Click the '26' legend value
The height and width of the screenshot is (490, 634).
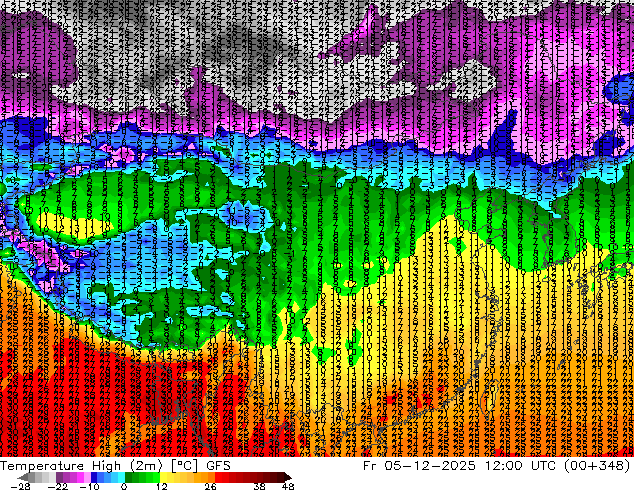click(210, 486)
